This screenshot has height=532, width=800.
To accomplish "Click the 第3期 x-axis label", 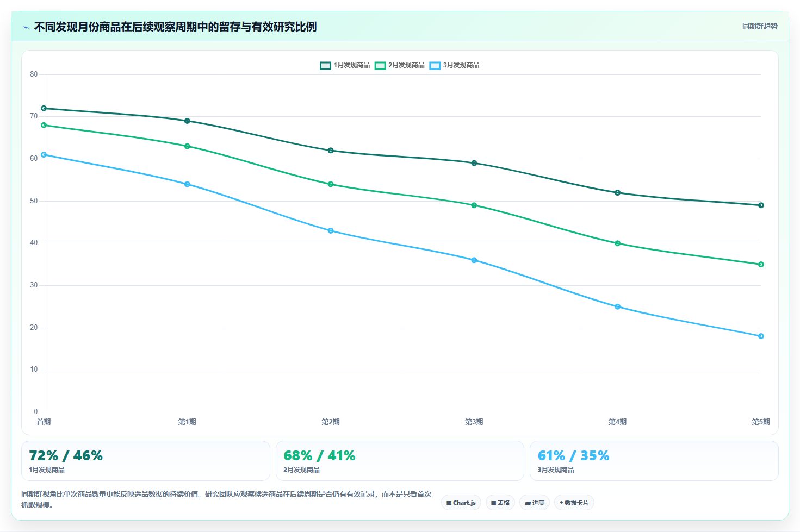I will [474, 422].
